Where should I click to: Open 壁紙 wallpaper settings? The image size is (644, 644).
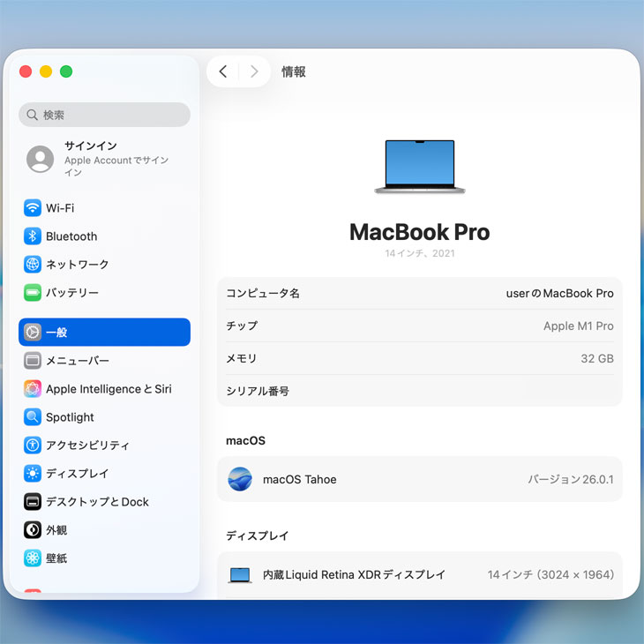tap(56, 558)
